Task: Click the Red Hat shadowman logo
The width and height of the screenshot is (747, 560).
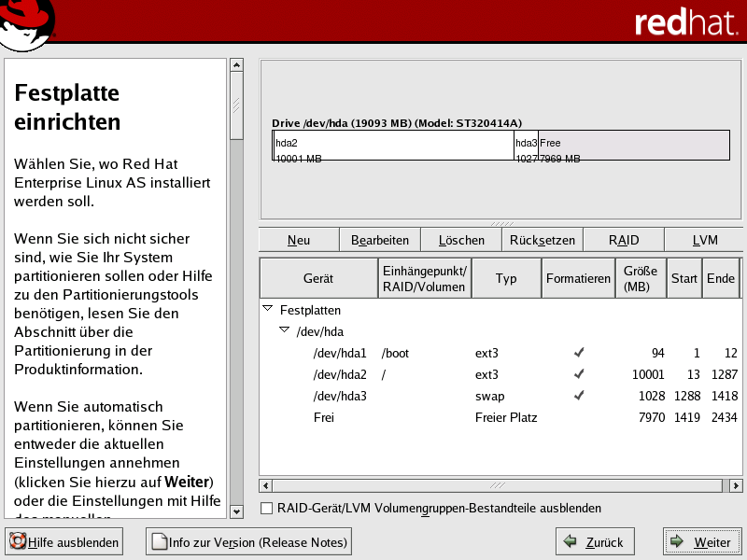Action: click(26, 24)
